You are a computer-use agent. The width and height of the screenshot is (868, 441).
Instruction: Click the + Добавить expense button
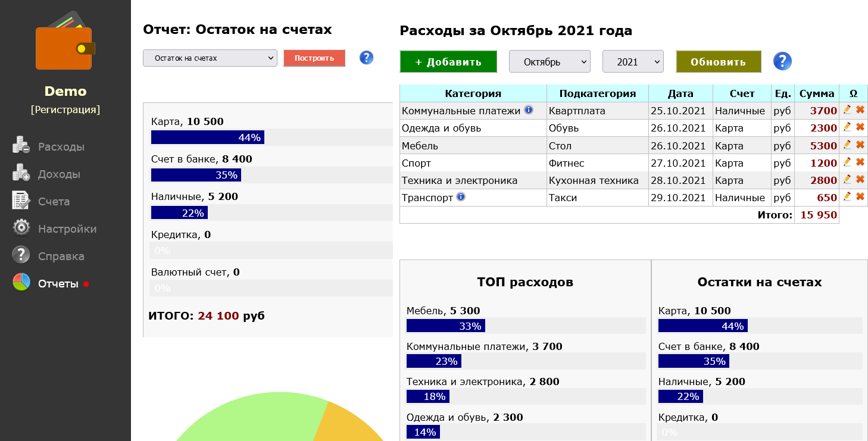click(x=448, y=62)
